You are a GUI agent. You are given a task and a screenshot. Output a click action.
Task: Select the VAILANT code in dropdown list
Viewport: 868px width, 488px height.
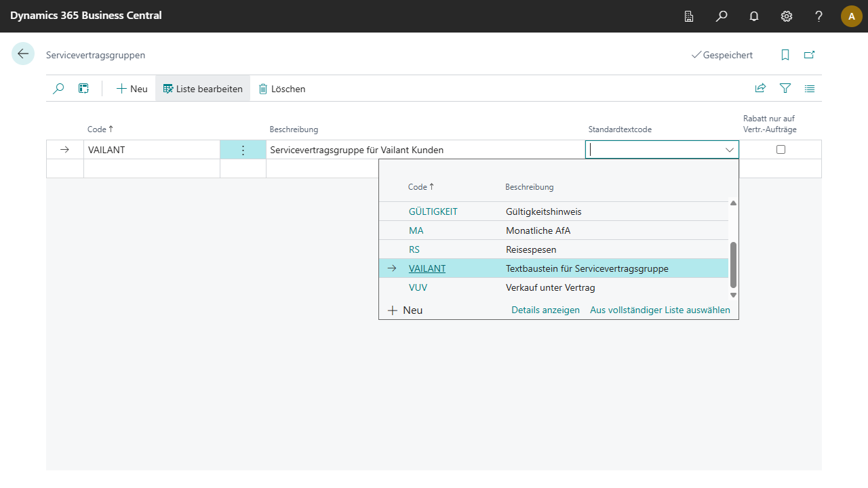click(427, 268)
